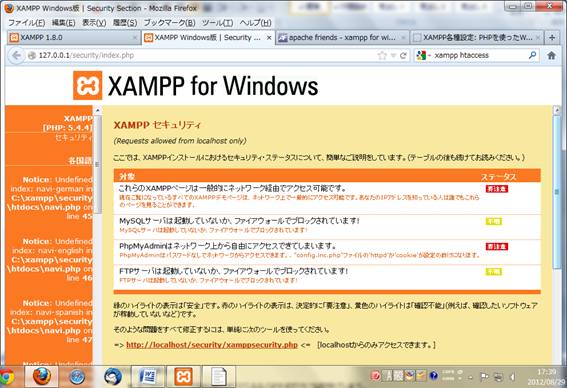Click the Firefox back arrow button

click(16, 55)
